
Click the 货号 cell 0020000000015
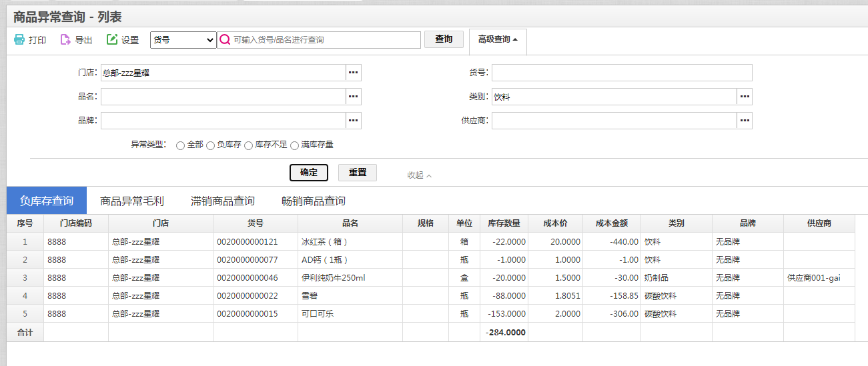(x=256, y=313)
